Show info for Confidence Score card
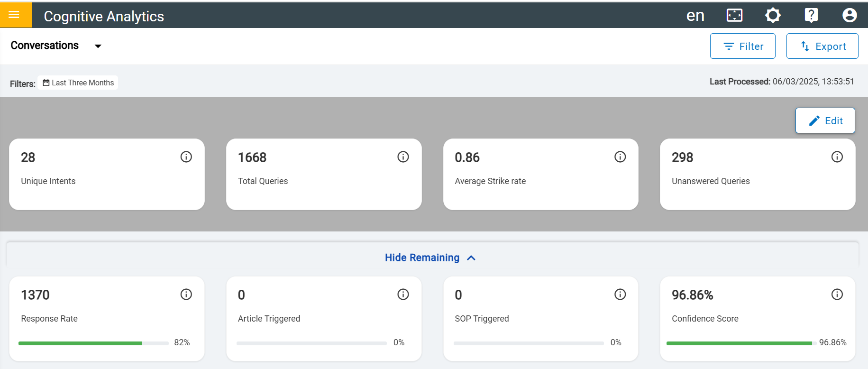868x369 pixels. (x=837, y=295)
